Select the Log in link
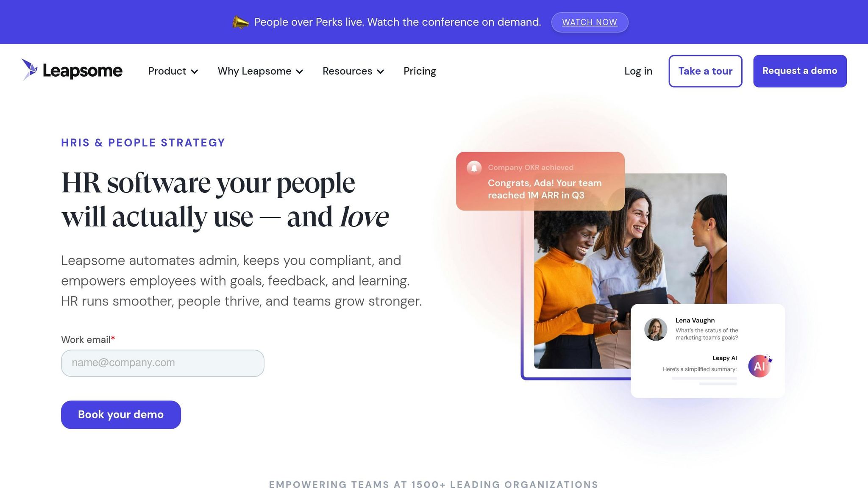The width and height of the screenshot is (868, 488). [638, 71]
